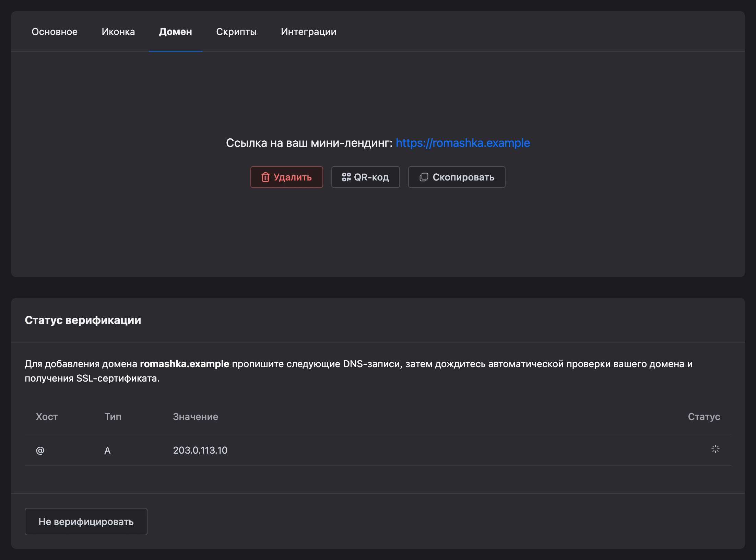Open the Основное tab
Image resolution: width=756 pixels, height=560 pixels.
(55, 32)
